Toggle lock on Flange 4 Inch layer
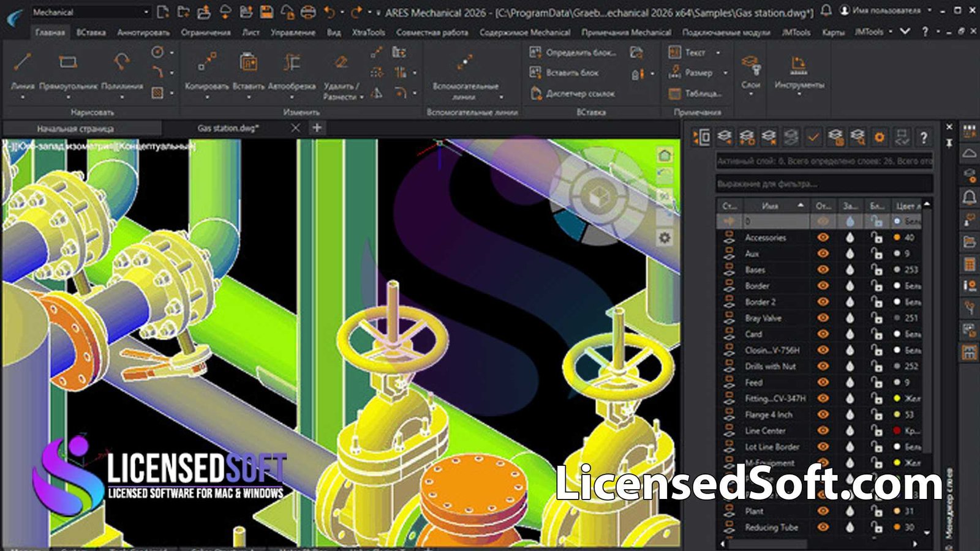The height and width of the screenshot is (551, 980). 877,414
